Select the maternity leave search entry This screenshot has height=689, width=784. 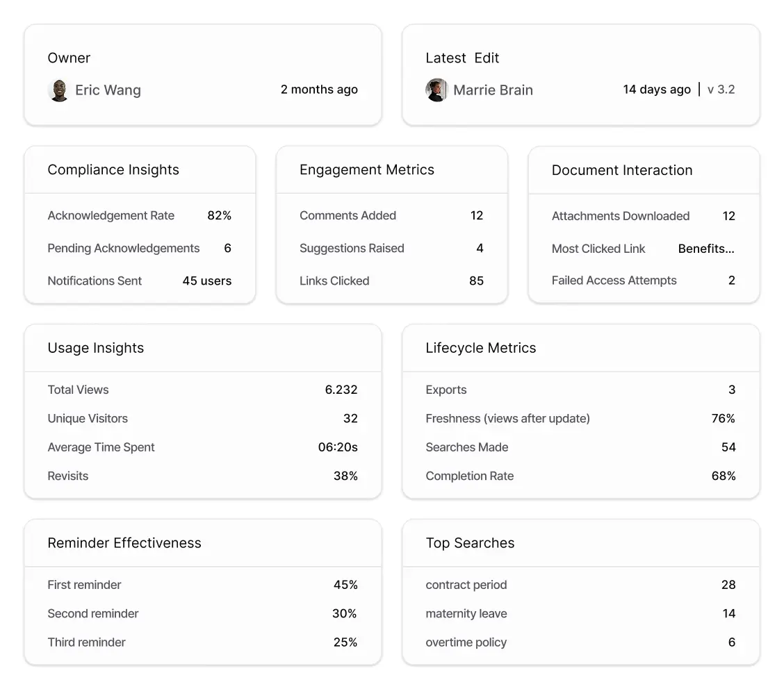466,613
